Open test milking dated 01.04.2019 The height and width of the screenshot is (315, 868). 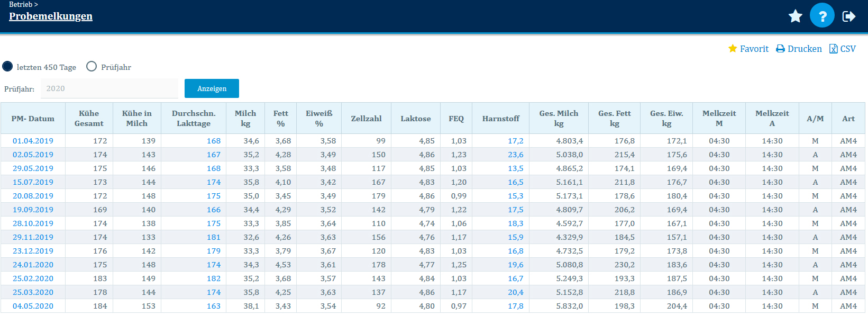pos(33,141)
